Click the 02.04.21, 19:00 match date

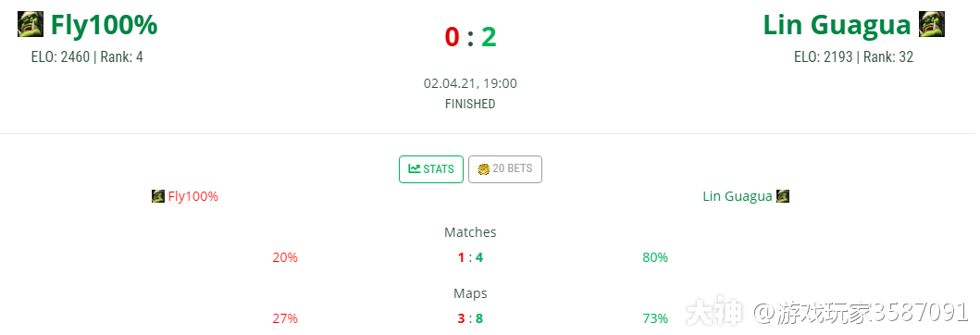(x=470, y=83)
